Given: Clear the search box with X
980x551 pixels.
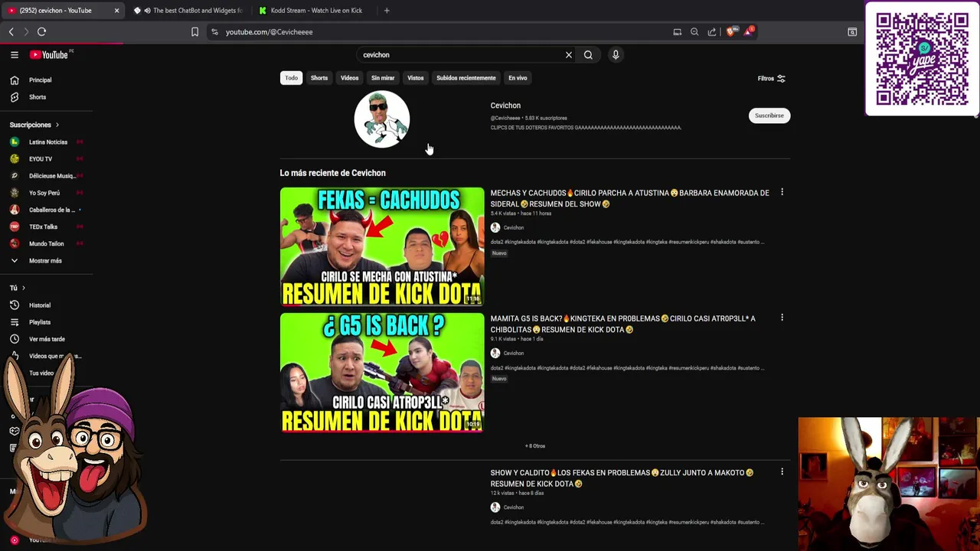Looking at the screenshot, I should (569, 55).
